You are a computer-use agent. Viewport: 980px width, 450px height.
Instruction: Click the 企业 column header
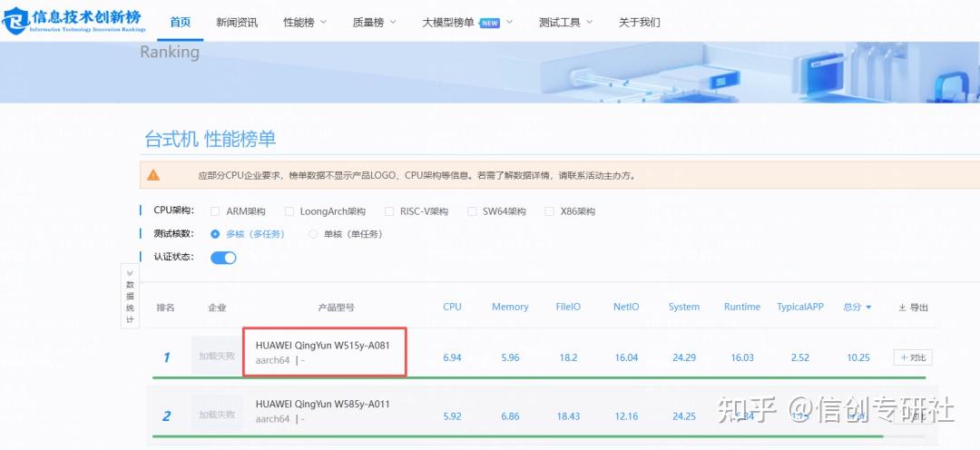pyautogui.click(x=217, y=308)
